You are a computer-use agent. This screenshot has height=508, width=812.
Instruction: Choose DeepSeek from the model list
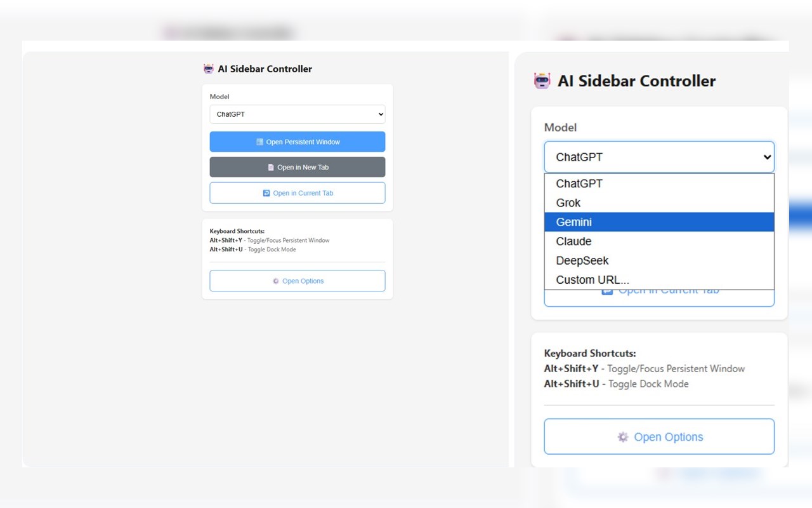tap(582, 260)
